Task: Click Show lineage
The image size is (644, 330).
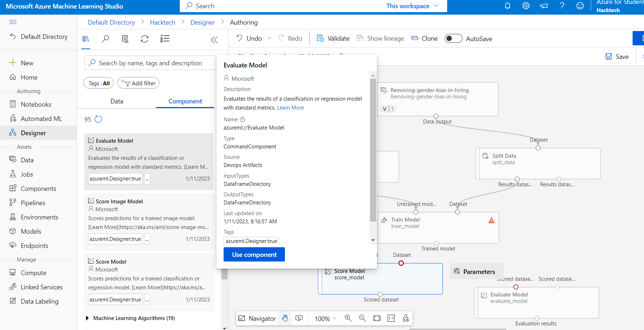Action: click(380, 39)
